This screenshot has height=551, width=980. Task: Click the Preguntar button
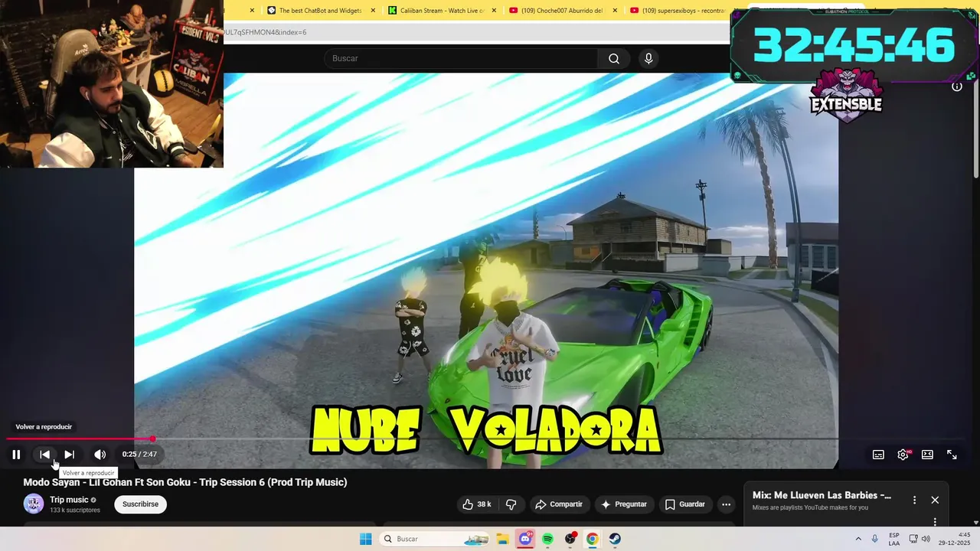pyautogui.click(x=624, y=504)
